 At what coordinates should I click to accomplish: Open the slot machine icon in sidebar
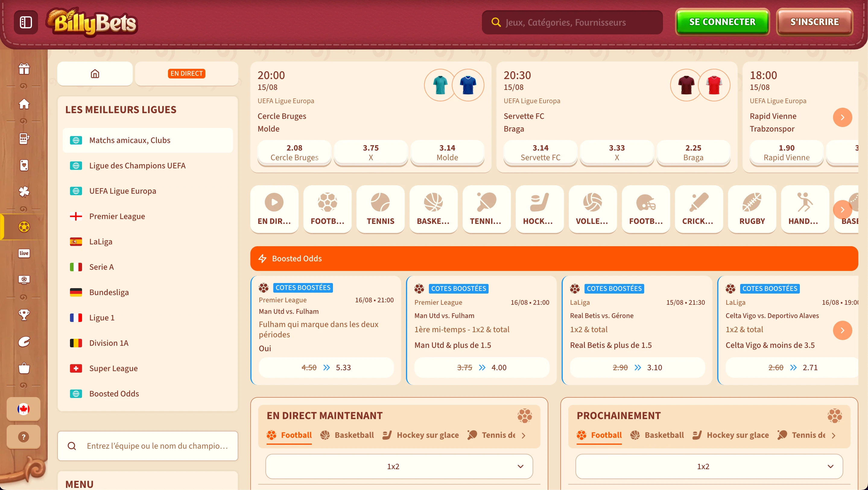point(24,138)
